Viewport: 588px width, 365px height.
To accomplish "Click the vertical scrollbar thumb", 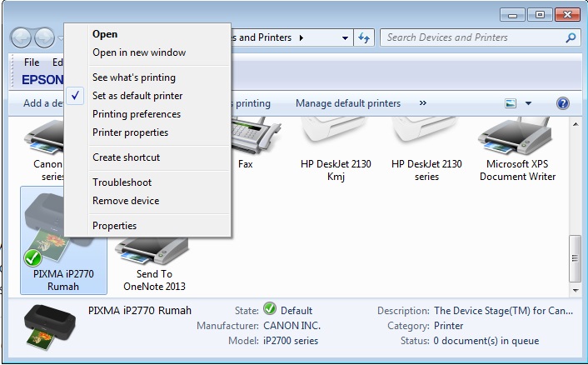I will coord(575,258).
